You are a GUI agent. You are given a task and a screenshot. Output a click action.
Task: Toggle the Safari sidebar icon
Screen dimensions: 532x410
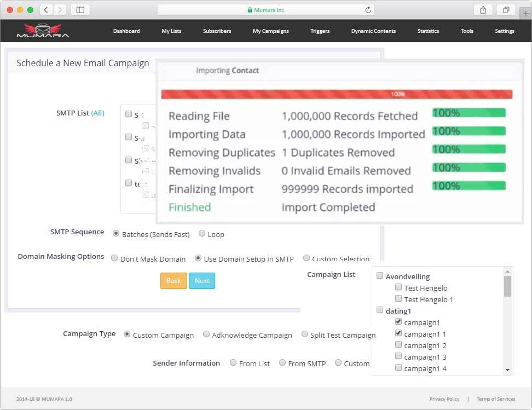[80, 10]
